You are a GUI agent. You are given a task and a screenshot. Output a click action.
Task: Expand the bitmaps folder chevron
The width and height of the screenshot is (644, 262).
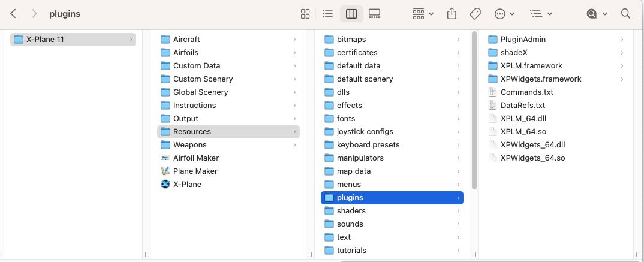(458, 40)
